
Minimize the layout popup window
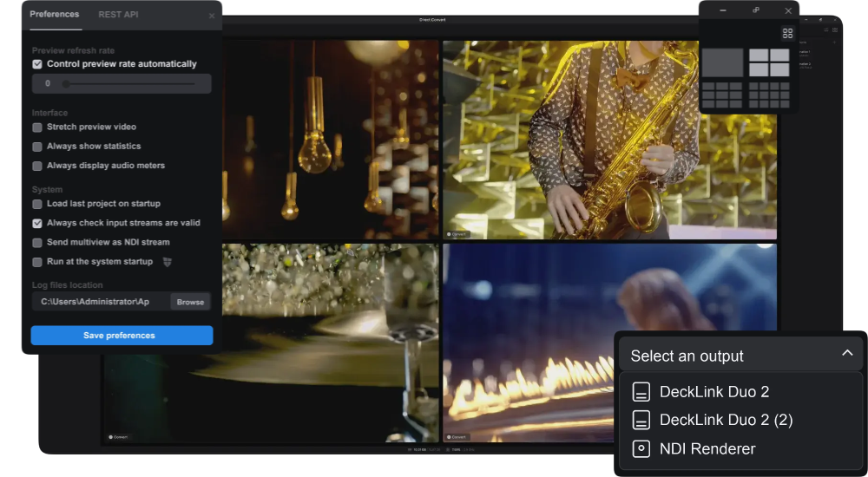(723, 10)
